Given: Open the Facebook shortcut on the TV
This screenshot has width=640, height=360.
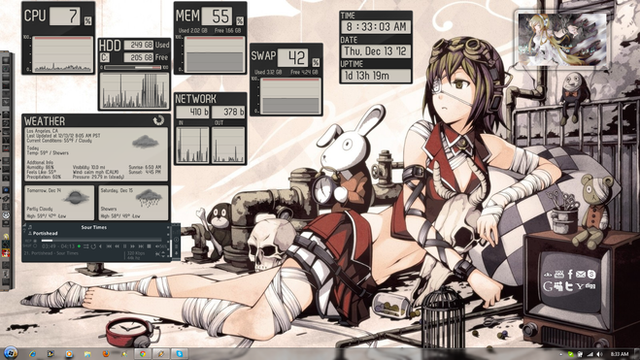Looking at the screenshot, I should click(x=570, y=274).
